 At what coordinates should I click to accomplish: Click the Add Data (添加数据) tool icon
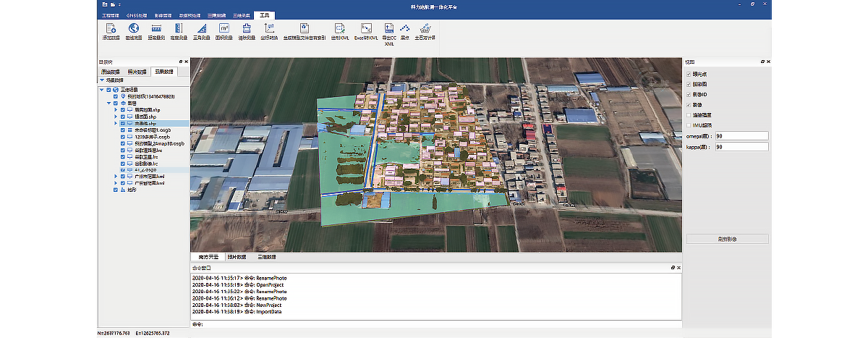pyautogui.click(x=111, y=30)
